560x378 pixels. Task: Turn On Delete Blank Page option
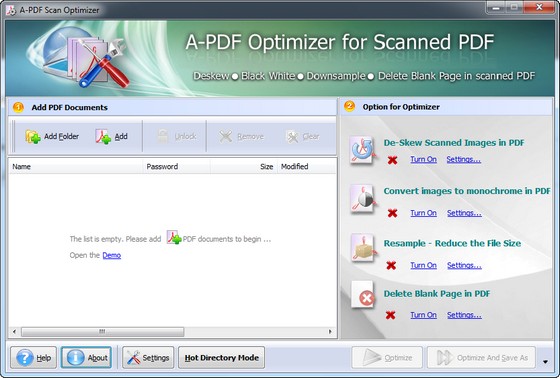click(x=423, y=315)
